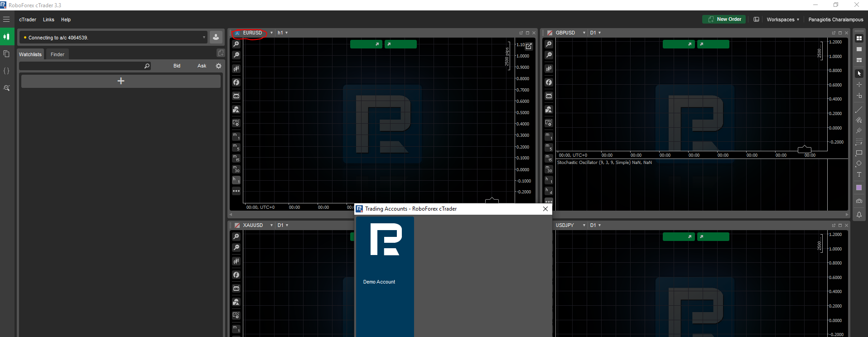
Task: Add a new watchlist with plus button
Action: coord(121,81)
